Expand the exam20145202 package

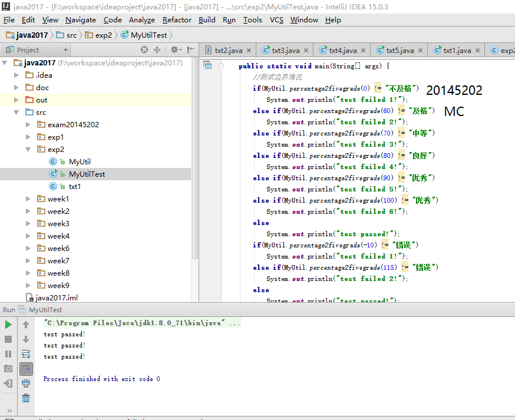tap(28, 124)
